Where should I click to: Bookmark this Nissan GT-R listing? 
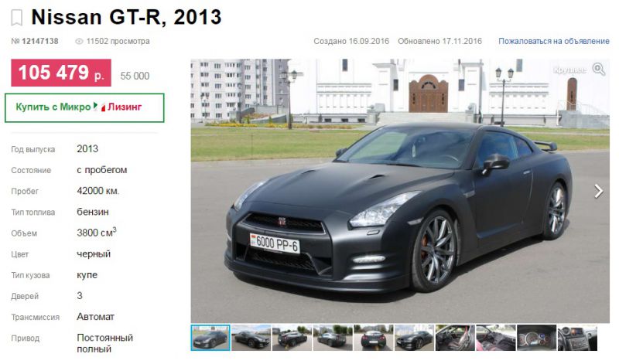[16, 18]
